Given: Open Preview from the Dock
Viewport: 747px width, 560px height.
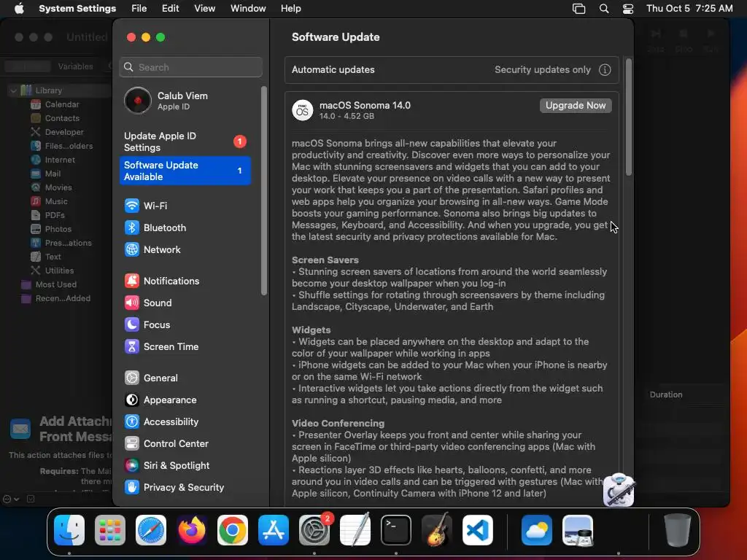Looking at the screenshot, I should [x=578, y=530].
